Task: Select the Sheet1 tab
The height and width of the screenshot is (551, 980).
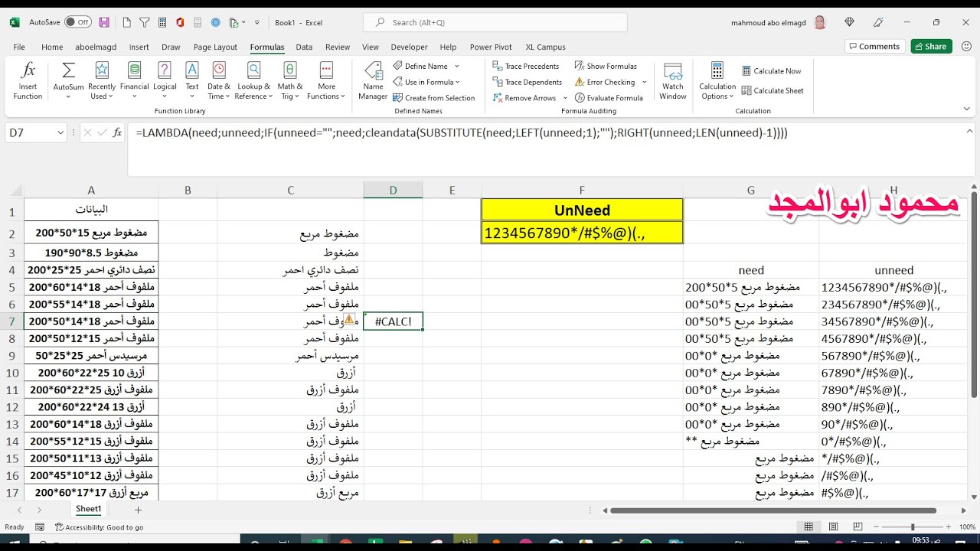Action: click(88, 509)
